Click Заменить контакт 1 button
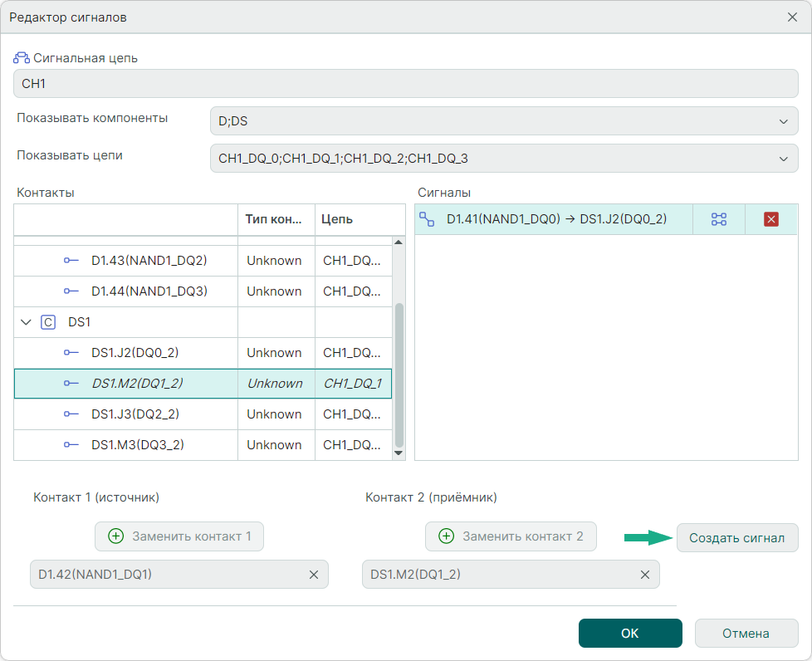 click(x=179, y=536)
